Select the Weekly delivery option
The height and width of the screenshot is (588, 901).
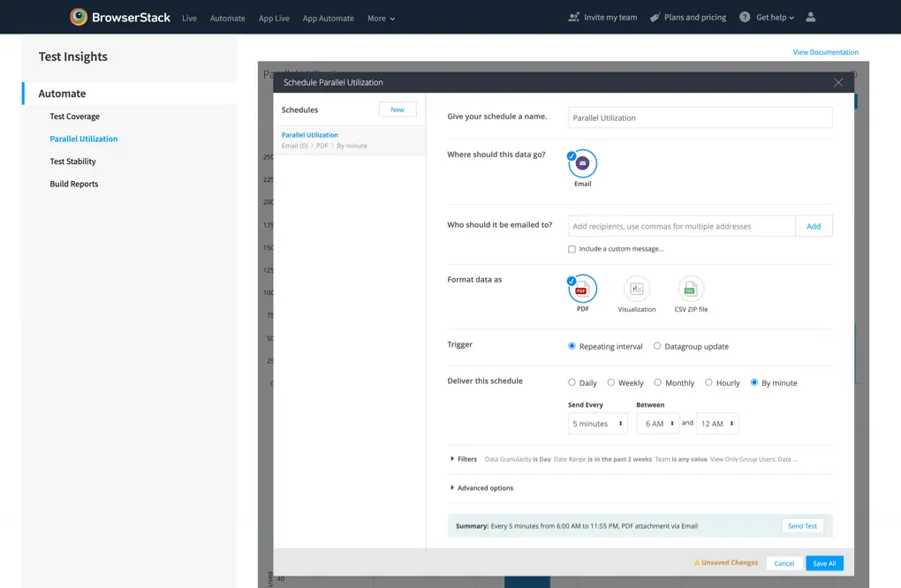611,382
